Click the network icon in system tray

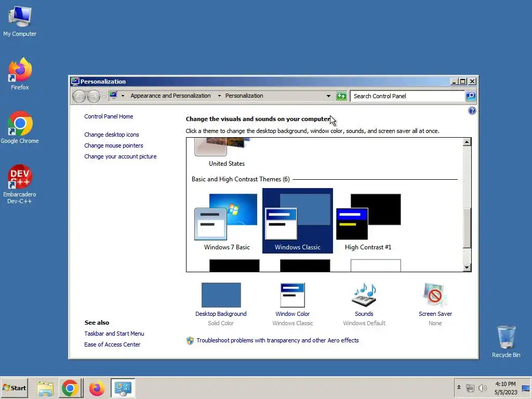pos(470,388)
